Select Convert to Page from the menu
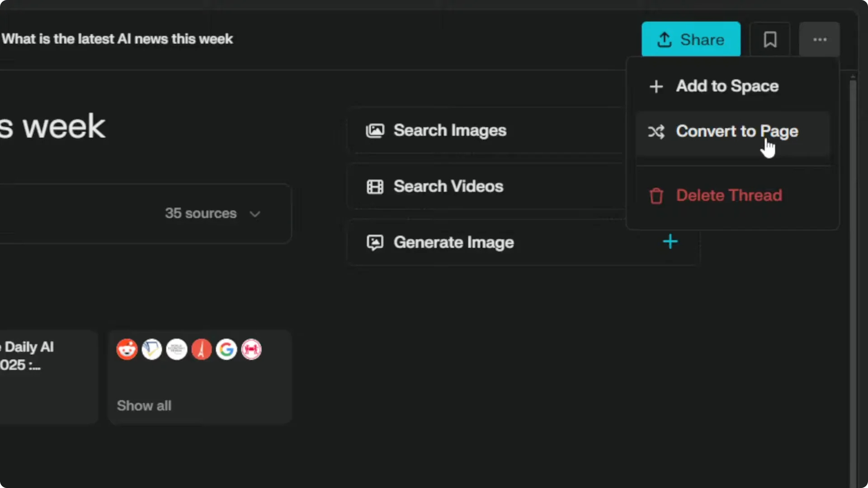868x488 pixels. [737, 131]
